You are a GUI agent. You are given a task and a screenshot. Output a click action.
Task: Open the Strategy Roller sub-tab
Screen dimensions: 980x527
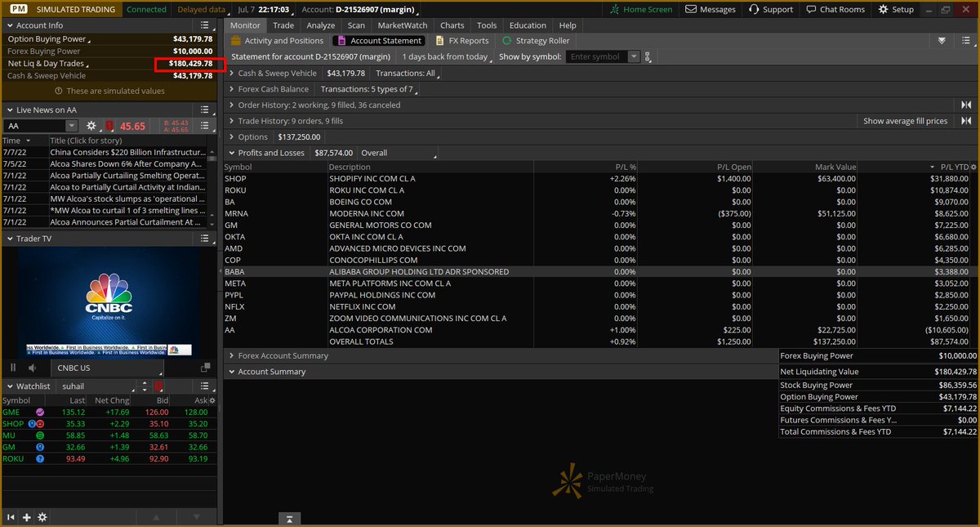(x=536, y=41)
